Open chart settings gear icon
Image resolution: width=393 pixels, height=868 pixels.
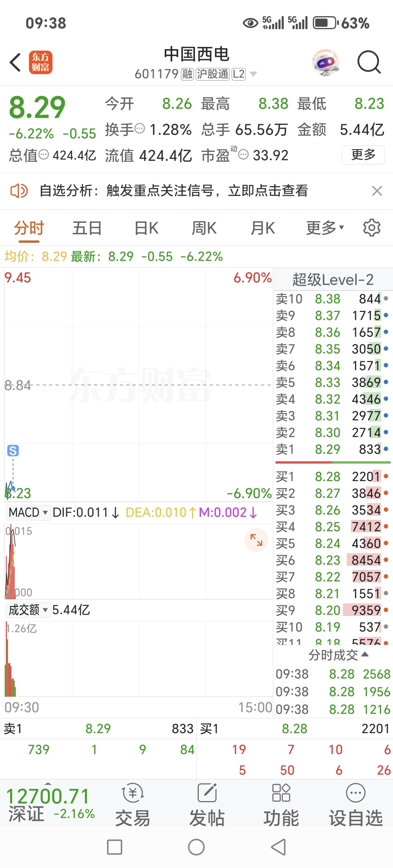(x=371, y=228)
